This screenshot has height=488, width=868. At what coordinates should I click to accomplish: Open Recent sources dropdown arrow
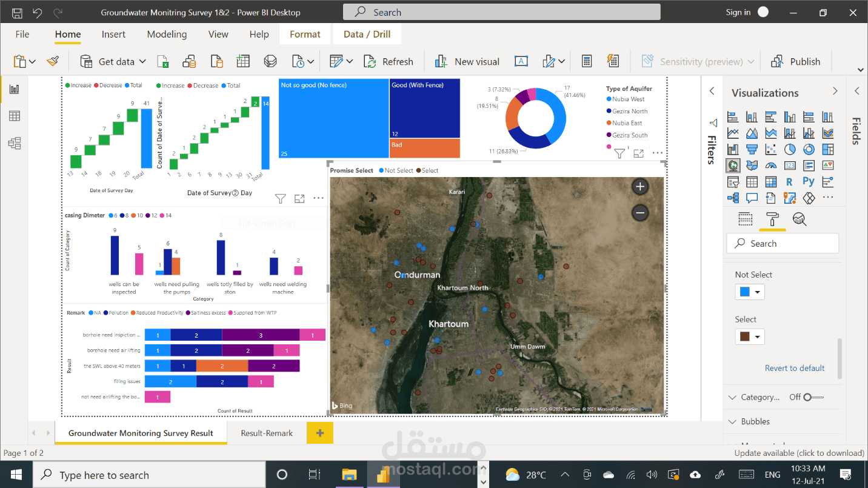(x=311, y=61)
